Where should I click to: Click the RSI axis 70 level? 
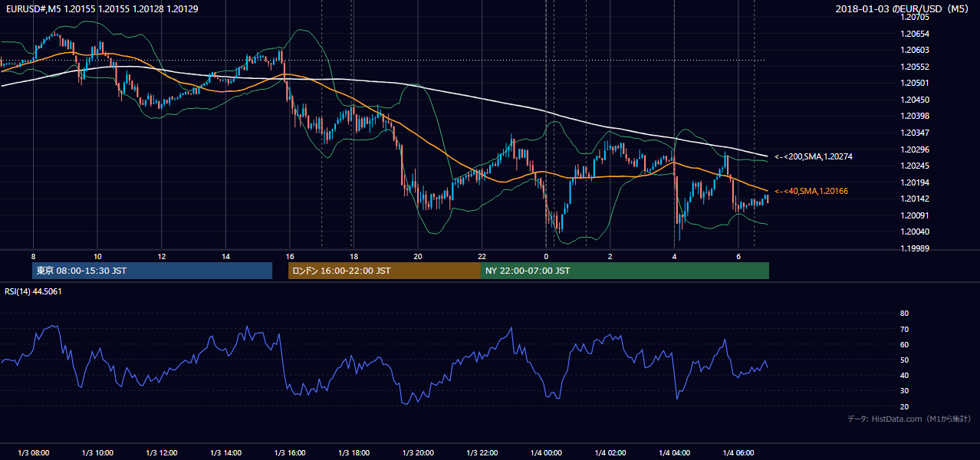click(x=904, y=329)
